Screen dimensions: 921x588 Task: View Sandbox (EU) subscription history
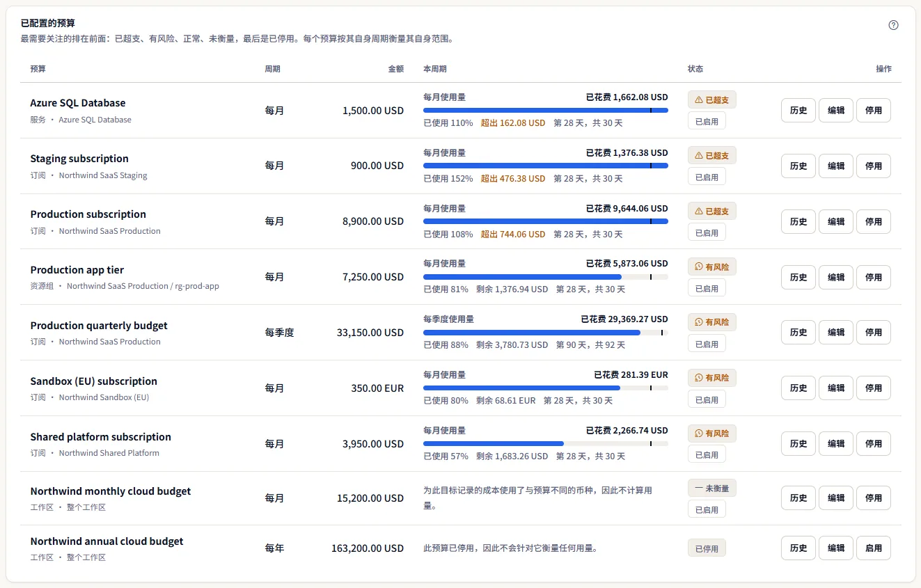(798, 388)
